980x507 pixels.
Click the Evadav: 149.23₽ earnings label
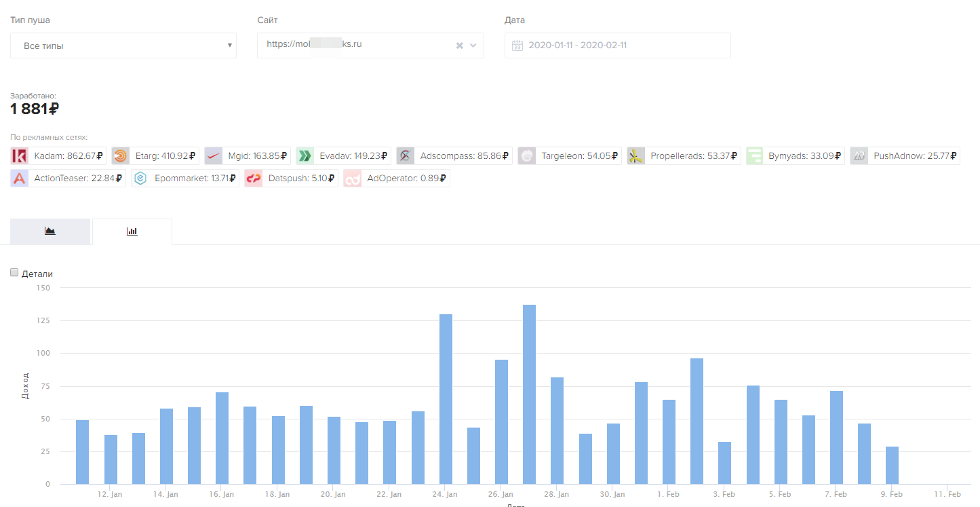coord(354,156)
